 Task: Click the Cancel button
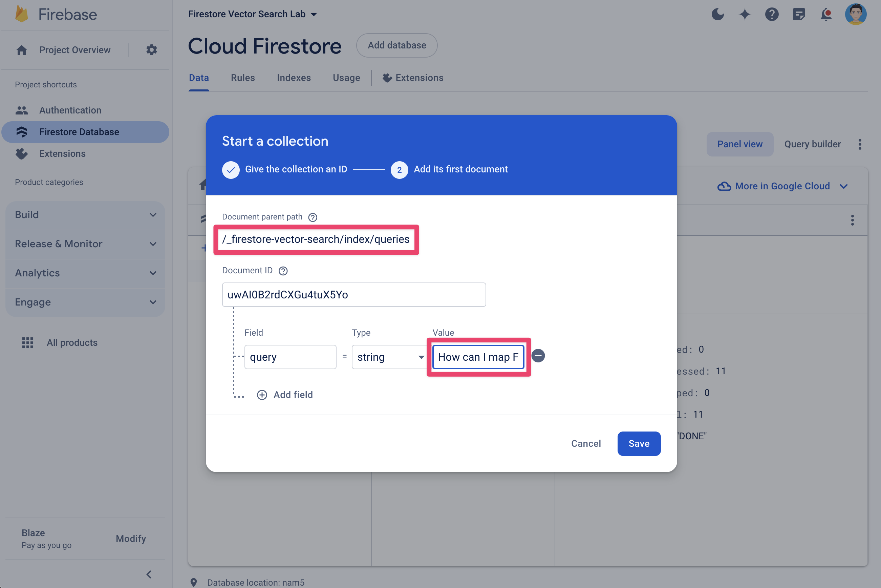coord(586,443)
